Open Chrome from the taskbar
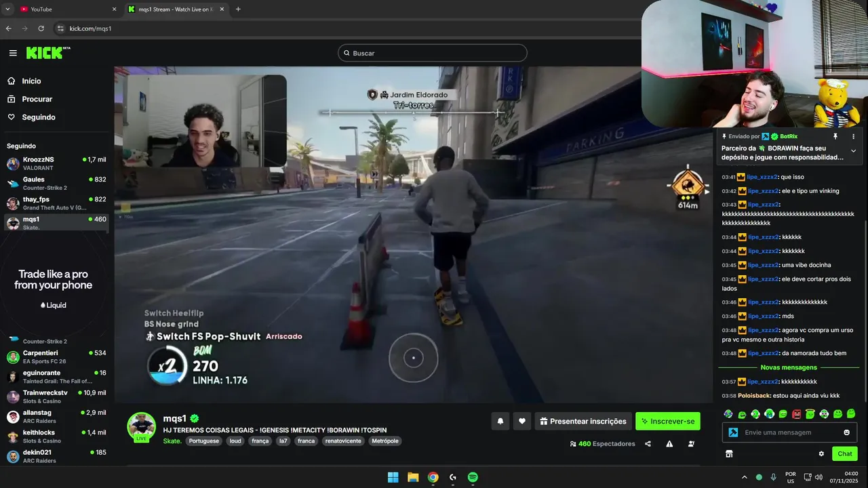The height and width of the screenshot is (488, 868). point(433,477)
